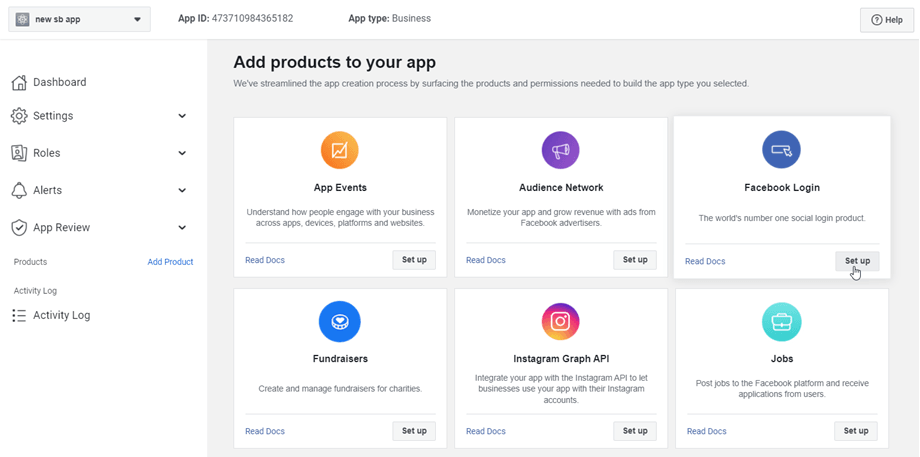Image resolution: width=920 pixels, height=457 pixels.
Task: Set up the Instagram Graph API
Action: pyautogui.click(x=635, y=431)
